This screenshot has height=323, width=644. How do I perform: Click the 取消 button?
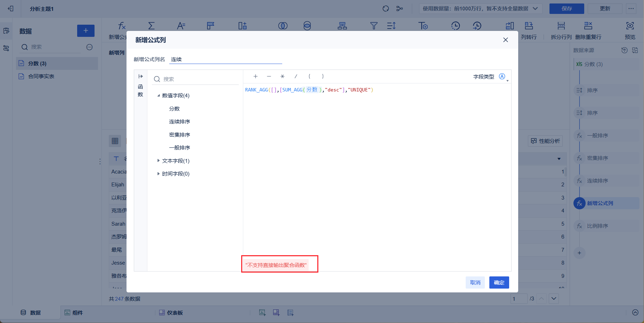click(475, 283)
